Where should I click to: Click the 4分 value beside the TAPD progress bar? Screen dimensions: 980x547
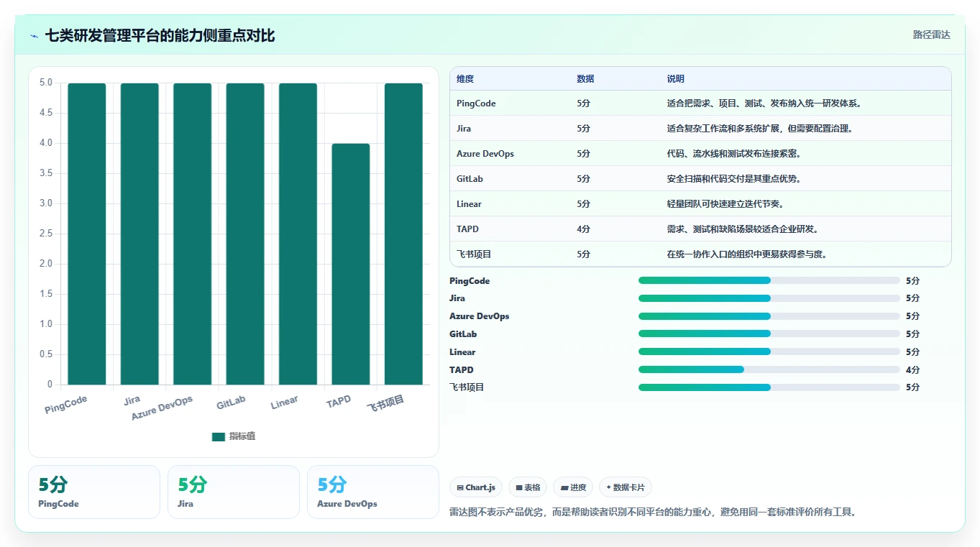pyautogui.click(x=912, y=370)
